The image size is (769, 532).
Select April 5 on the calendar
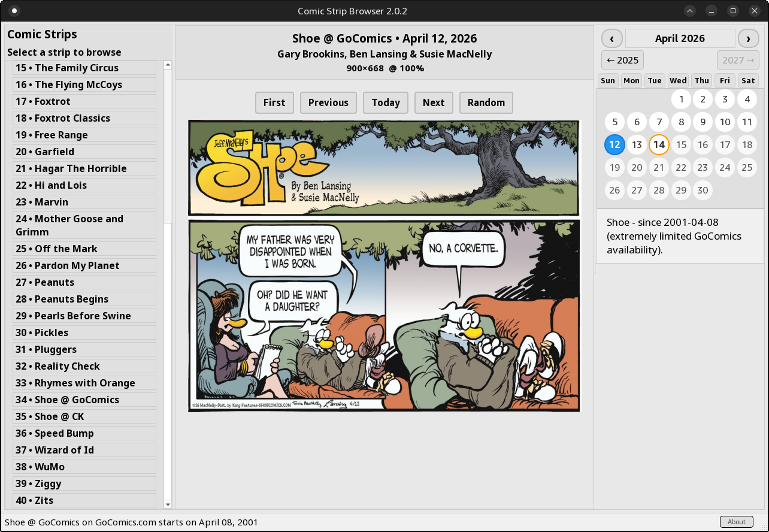click(614, 122)
